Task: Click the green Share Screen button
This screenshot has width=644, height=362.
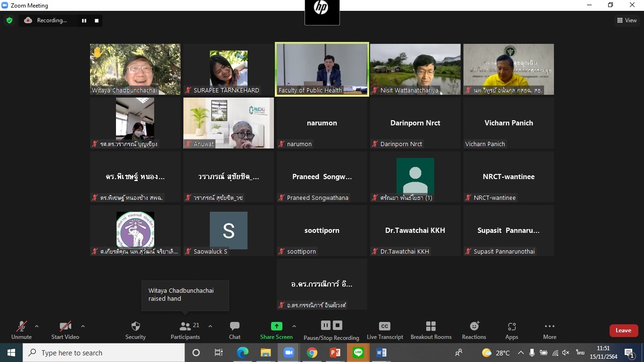Action: [276, 330]
